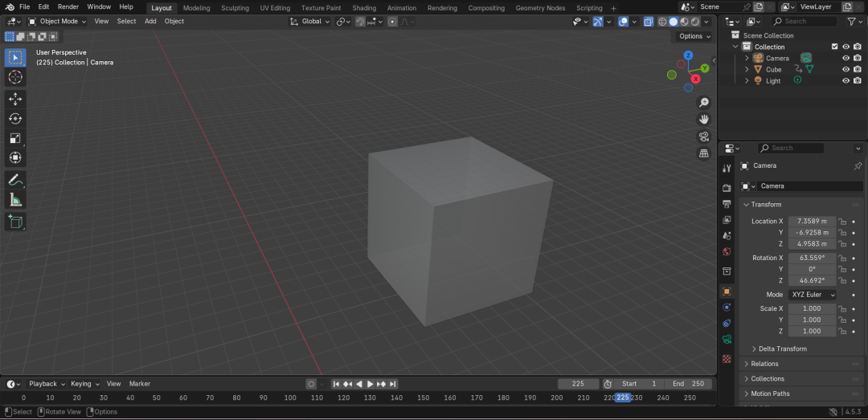Select the Annotate tool
Image resolution: width=868 pixels, height=420 pixels.
(x=15, y=180)
